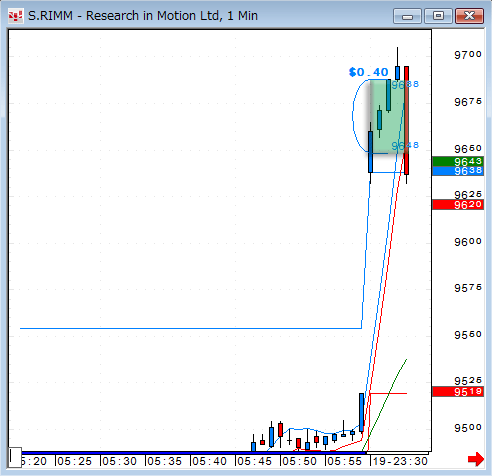Click the green 9643 price marker
This screenshot has width=492, height=476.
(x=458, y=162)
